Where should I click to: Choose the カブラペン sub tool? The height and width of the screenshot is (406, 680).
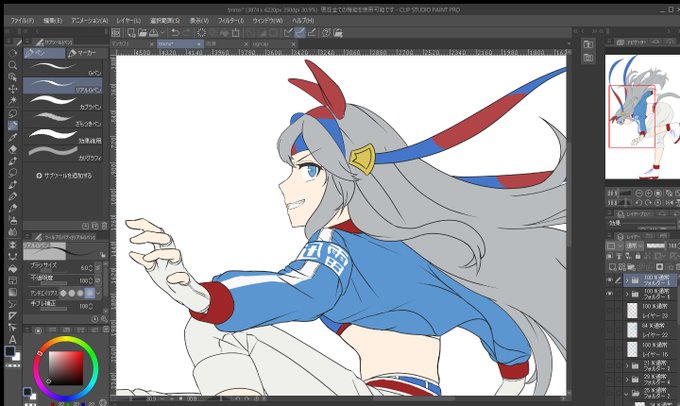pos(63,102)
